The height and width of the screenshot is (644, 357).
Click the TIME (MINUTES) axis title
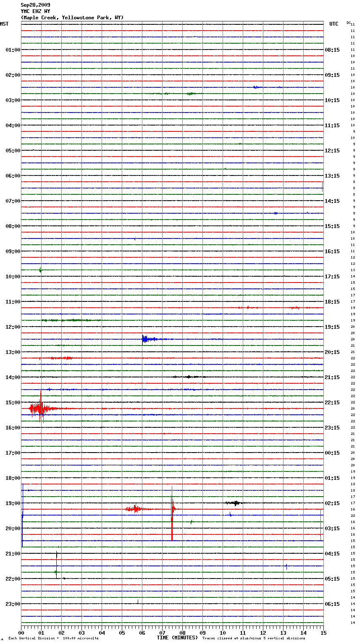[x=177, y=638]
